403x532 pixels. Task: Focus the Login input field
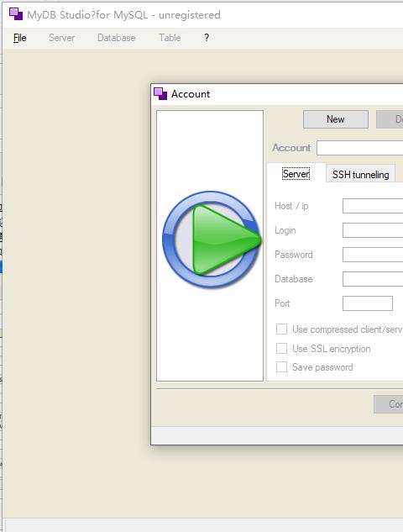tap(373, 230)
